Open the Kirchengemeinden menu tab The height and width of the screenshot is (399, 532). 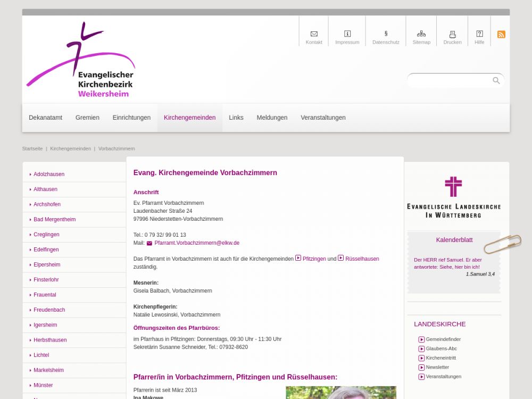coord(189,118)
